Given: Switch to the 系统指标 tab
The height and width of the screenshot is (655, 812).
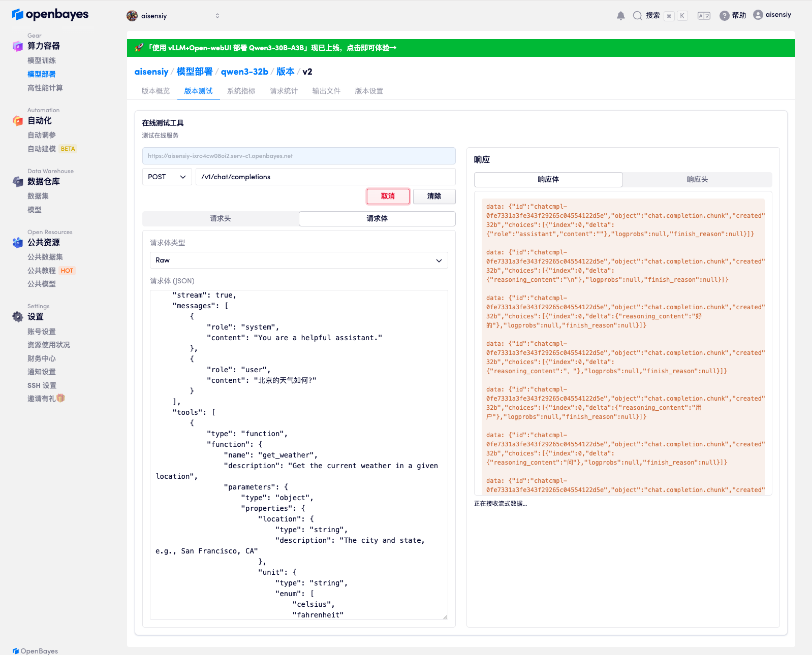Looking at the screenshot, I should (241, 91).
